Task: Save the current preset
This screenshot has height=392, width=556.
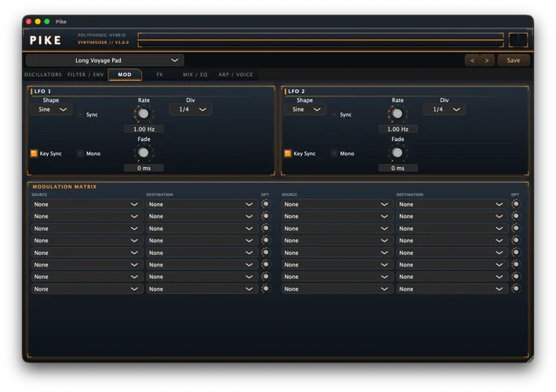Action: (513, 60)
